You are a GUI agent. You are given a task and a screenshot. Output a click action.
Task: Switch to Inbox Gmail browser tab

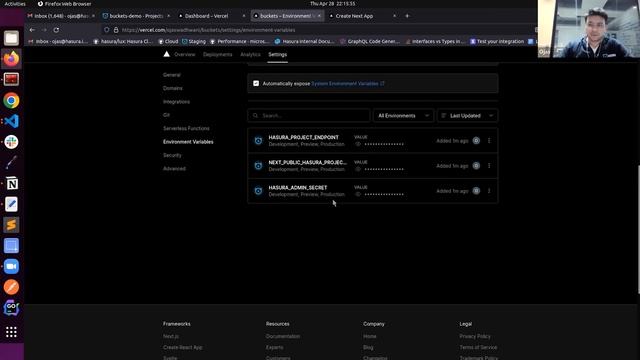[x=60, y=16]
